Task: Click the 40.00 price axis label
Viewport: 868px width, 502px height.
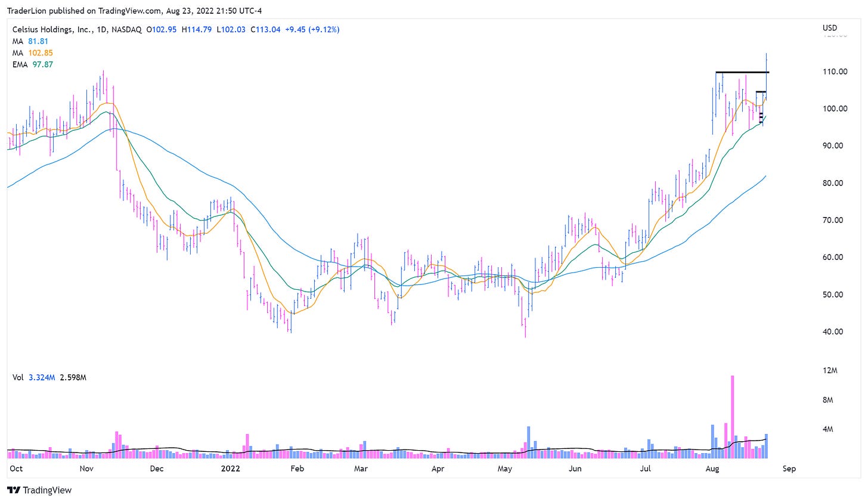Action: click(834, 331)
